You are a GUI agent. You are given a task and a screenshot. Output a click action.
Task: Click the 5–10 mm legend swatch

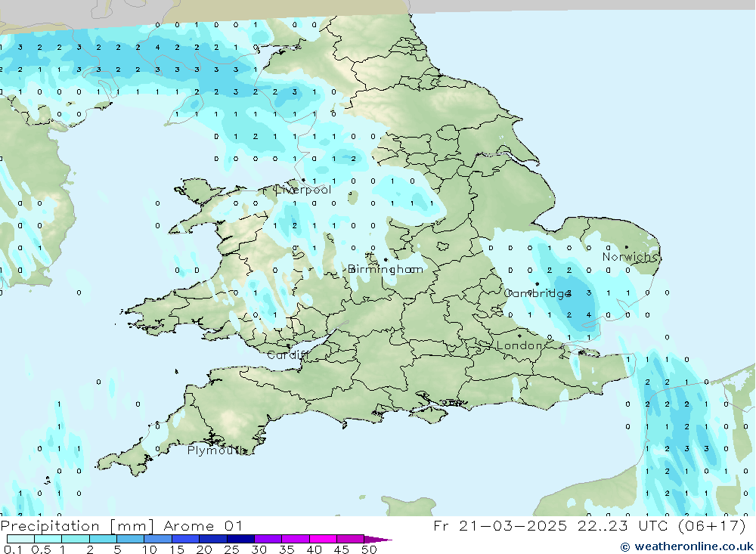130,539
